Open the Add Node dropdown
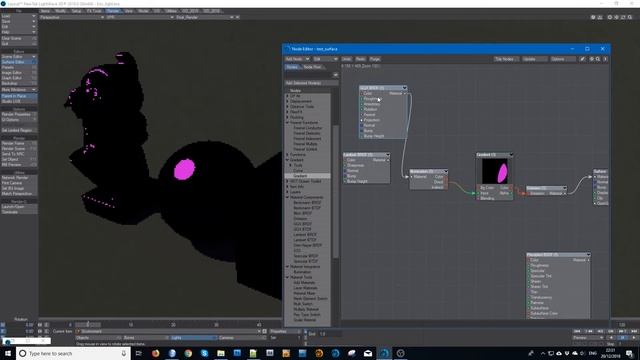Viewport: 640px width, 360px height. click(297, 59)
